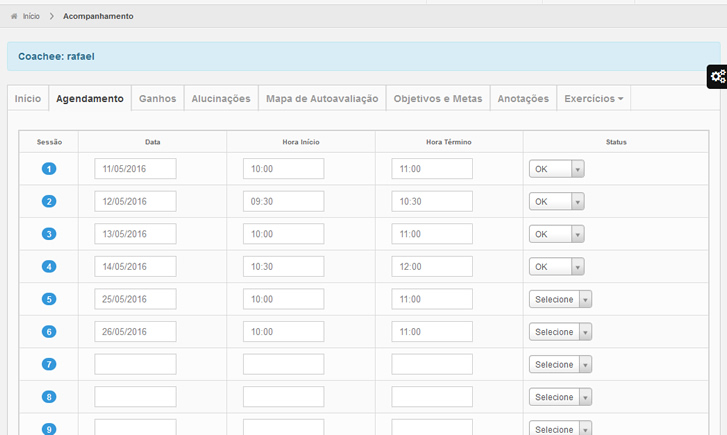This screenshot has height=435, width=727.
Task: Select the Anotações tab
Action: click(x=523, y=99)
